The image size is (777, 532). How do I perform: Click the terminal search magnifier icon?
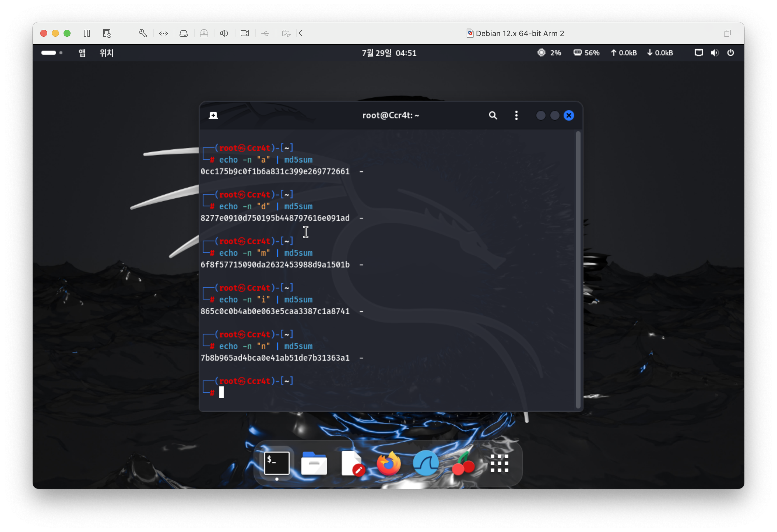[493, 116]
